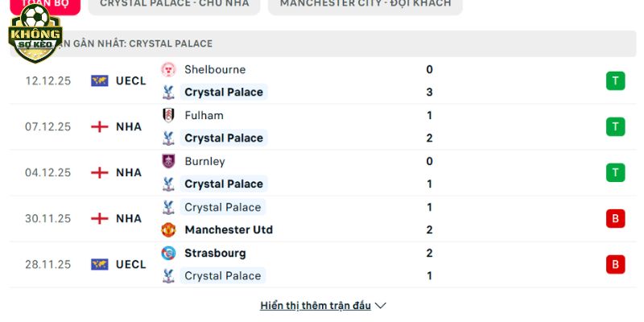Open the Manchester Utd team link

coord(229,229)
